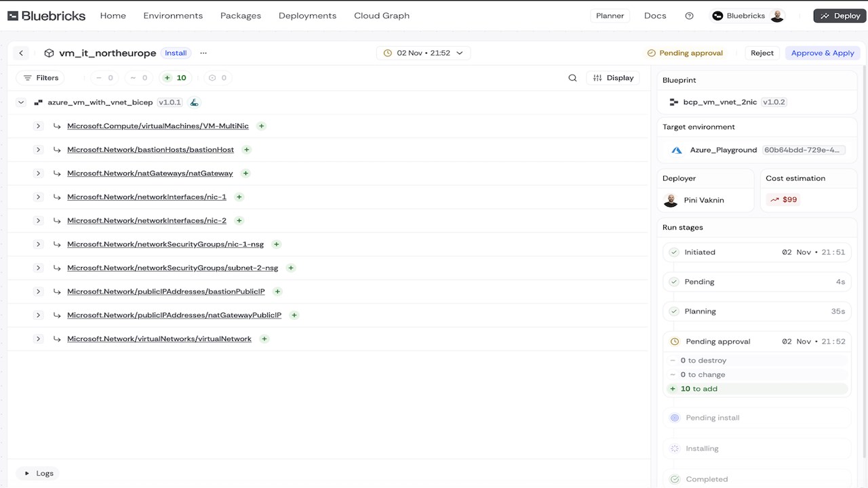Toggle the 0 deletions filter chip
Screen dimensions: 868x488
pos(104,78)
